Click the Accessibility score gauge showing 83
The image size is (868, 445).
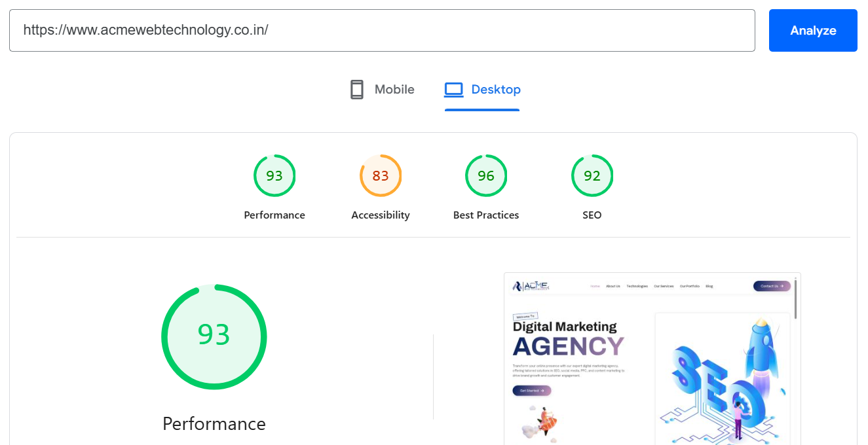(x=381, y=175)
